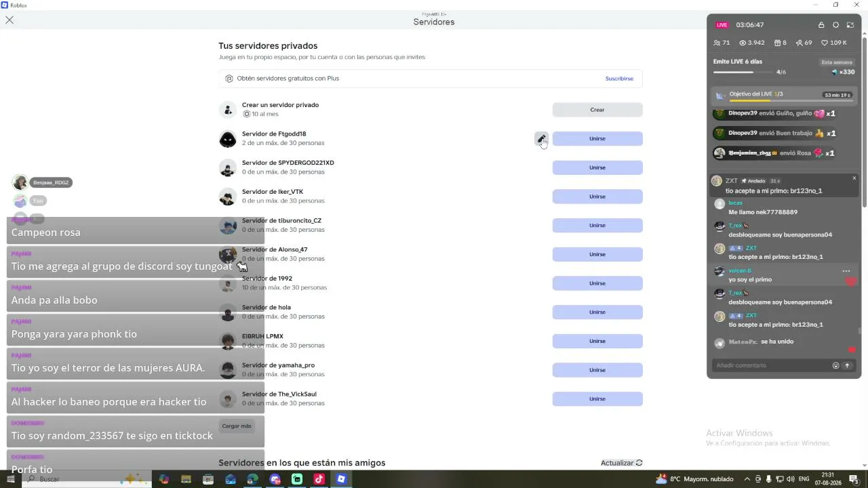This screenshot has height=488, width=868.
Task: Join Servidor de SPYDERGOD221XD
Action: point(597,167)
